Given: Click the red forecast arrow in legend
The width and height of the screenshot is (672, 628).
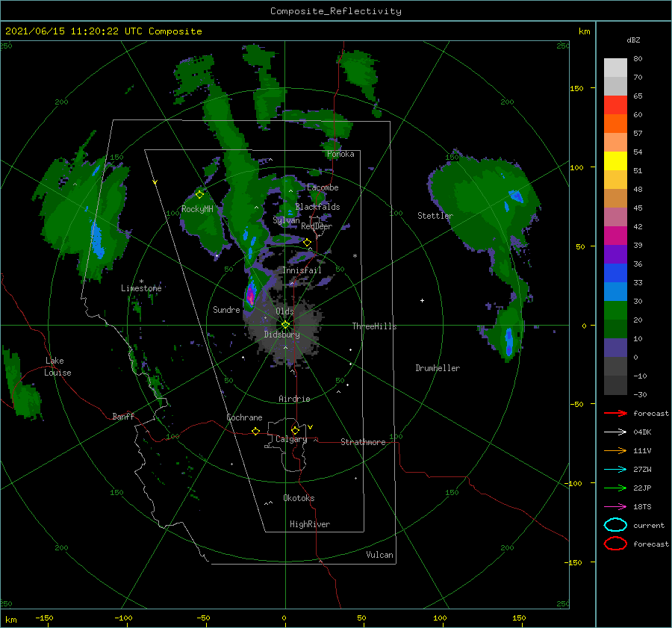Looking at the screenshot, I should coord(615,413).
